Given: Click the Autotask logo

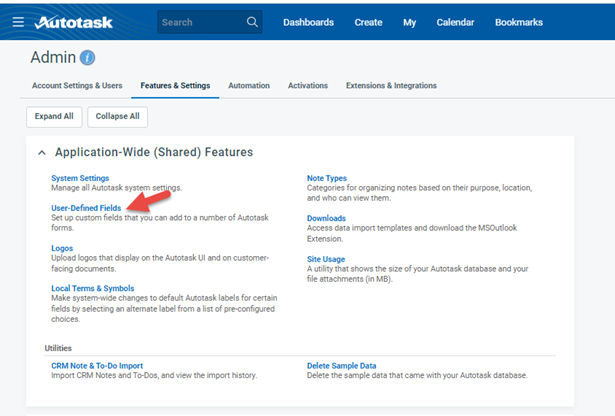Looking at the screenshot, I should tap(74, 22).
